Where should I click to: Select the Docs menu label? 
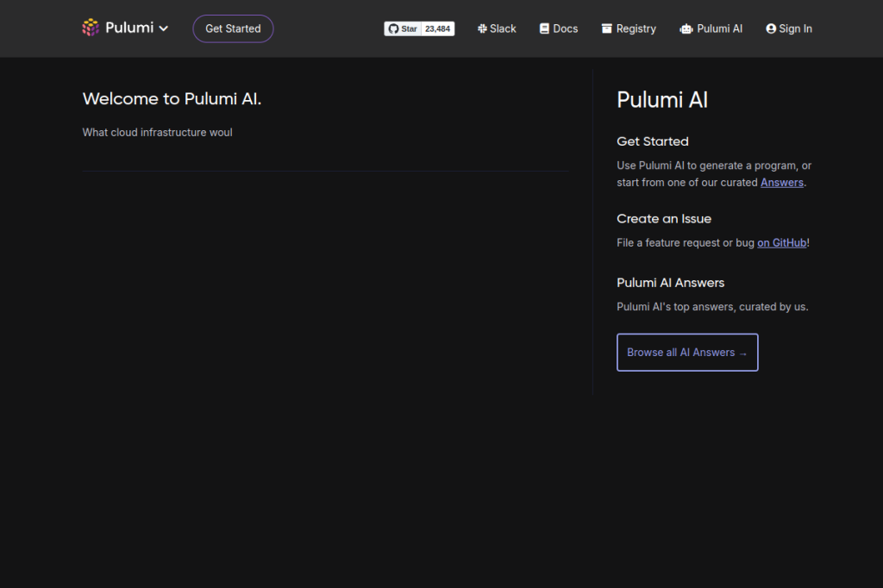(566, 28)
